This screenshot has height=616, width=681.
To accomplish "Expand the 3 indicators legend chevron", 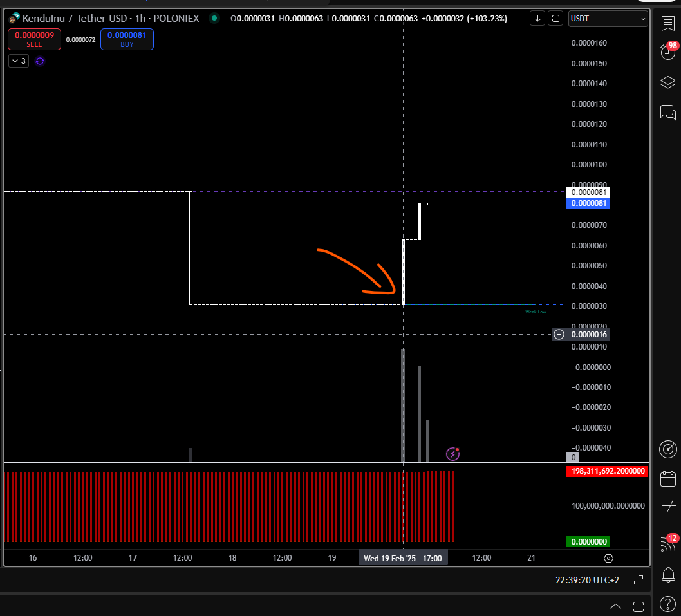I will tap(19, 61).
